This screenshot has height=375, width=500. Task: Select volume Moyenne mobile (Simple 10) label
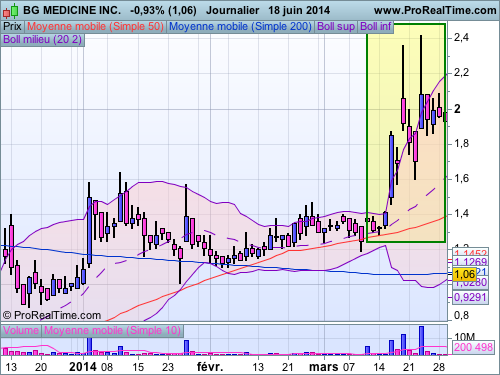[x=112, y=330]
